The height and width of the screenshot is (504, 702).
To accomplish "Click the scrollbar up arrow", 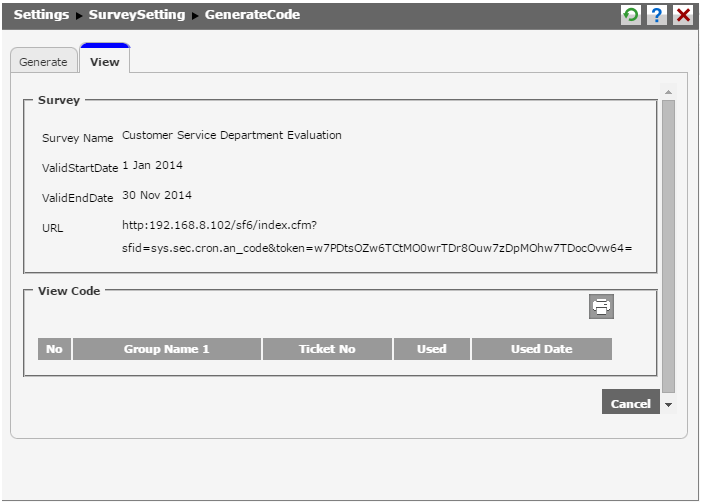I will [668, 93].
